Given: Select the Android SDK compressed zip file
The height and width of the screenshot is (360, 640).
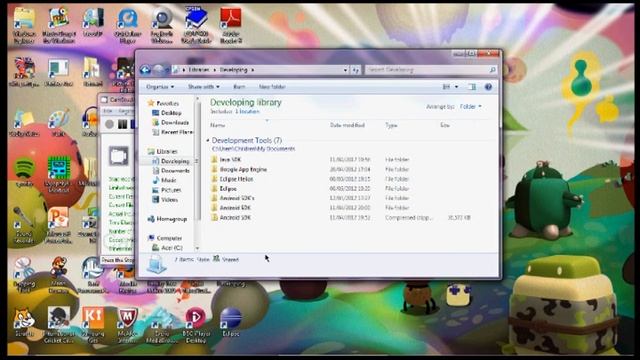Looking at the screenshot, I should point(235,218).
